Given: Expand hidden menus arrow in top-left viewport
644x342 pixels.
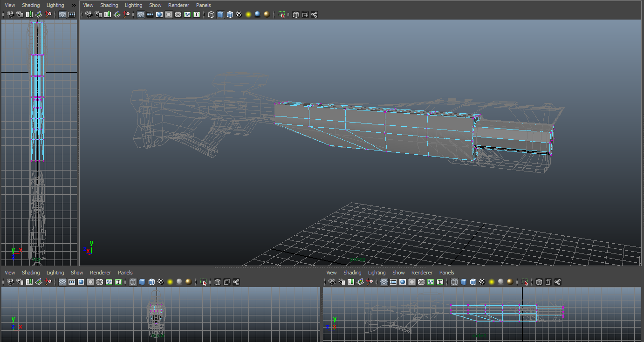Looking at the screenshot, I should 74,5.
